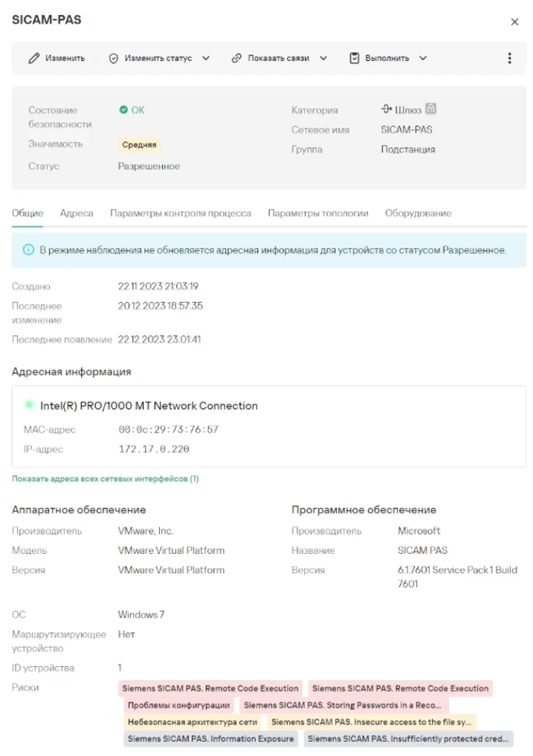Show addresses of all network interfaces
Viewport: 533px width, 756px height.
pos(106,479)
